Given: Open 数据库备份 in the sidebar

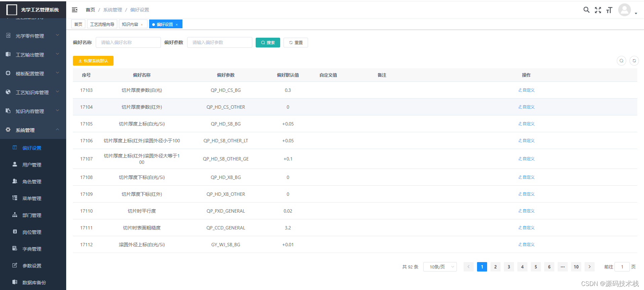Looking at the screenshot, I should (33, 282).
